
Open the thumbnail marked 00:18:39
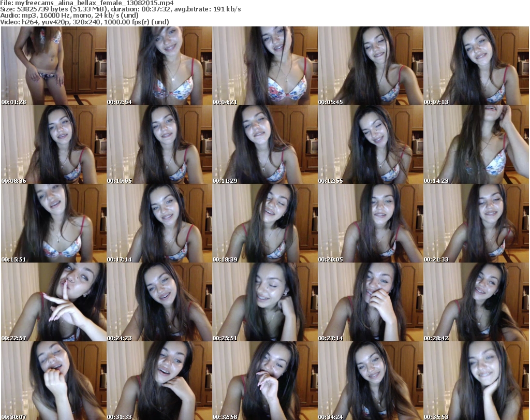[x=265, y=223]
